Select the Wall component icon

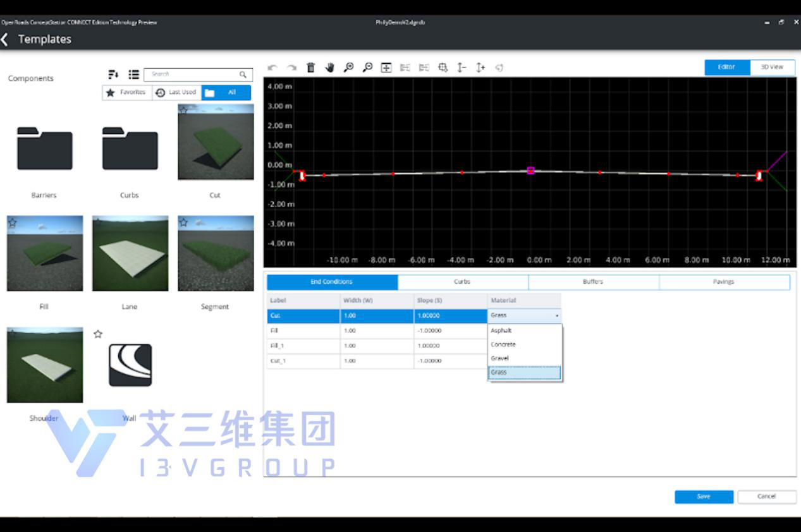pyautogui.click(x=130, y=365)
